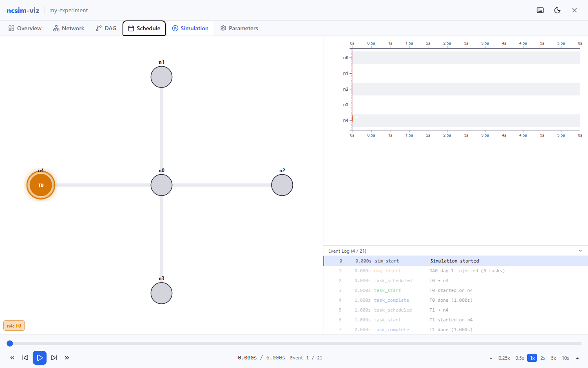Click the n0 row in Gantt chart
The height and width of the screenshot is (368, 588).
tap(466, 58)
